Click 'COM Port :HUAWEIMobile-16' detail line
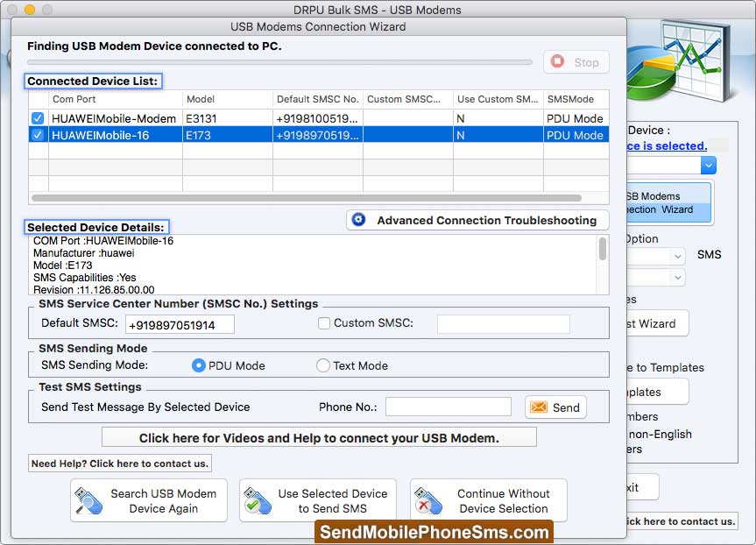 (x=103, y=241)
